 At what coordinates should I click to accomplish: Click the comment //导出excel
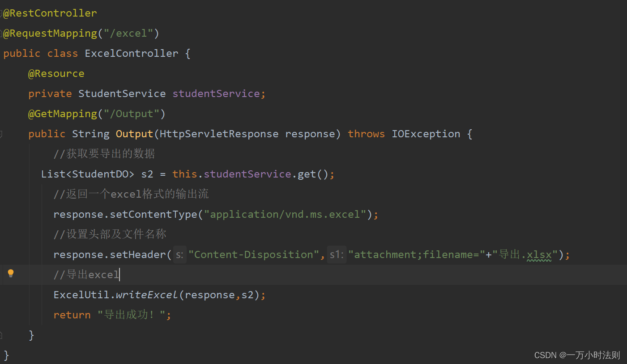[x=86, y=275]
